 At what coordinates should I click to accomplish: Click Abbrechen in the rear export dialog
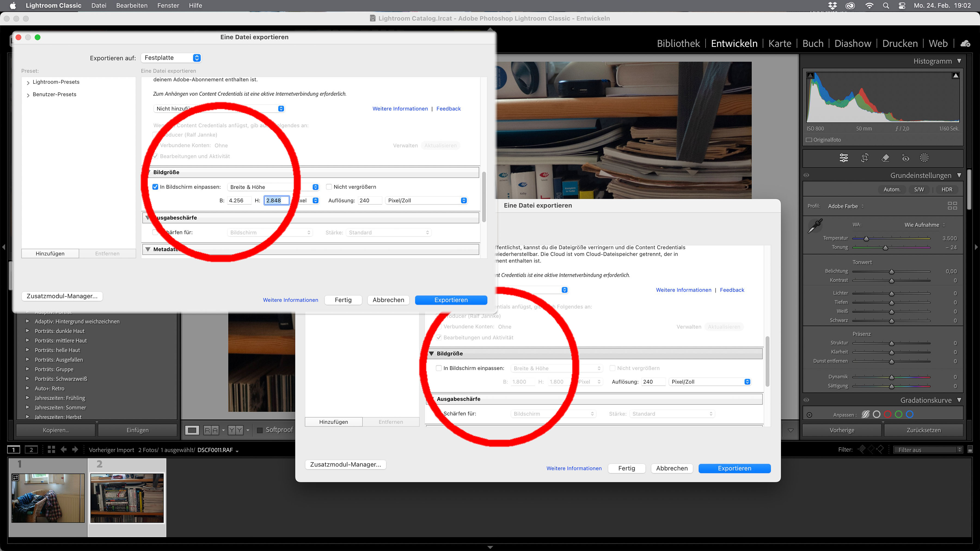pos(672,469)
